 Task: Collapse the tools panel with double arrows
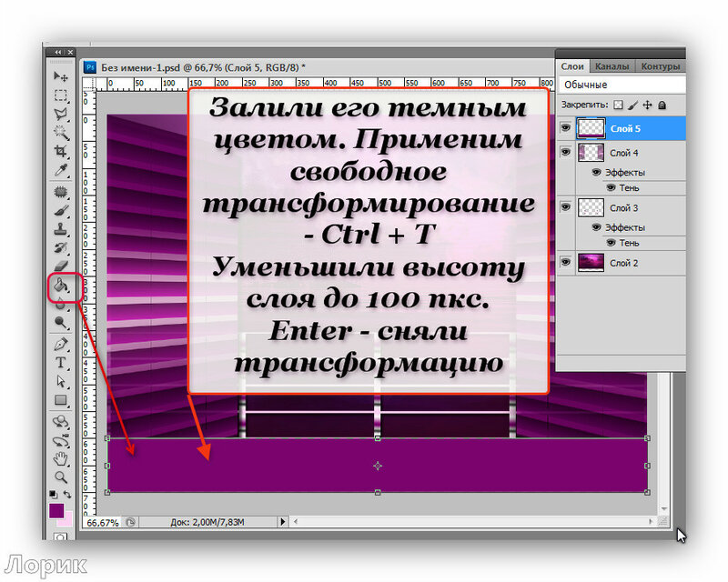[58, 53]
